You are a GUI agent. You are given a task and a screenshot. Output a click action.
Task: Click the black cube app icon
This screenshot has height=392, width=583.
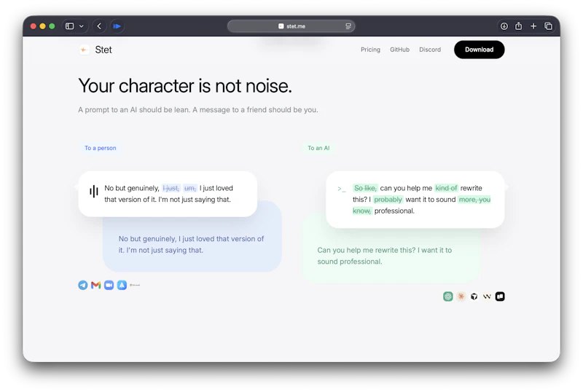(474, 297)
